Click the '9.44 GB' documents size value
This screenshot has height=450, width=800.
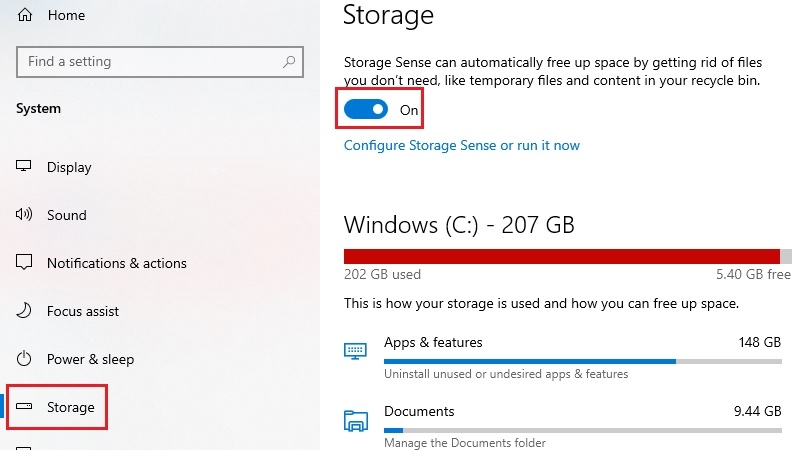click(758, 411)
